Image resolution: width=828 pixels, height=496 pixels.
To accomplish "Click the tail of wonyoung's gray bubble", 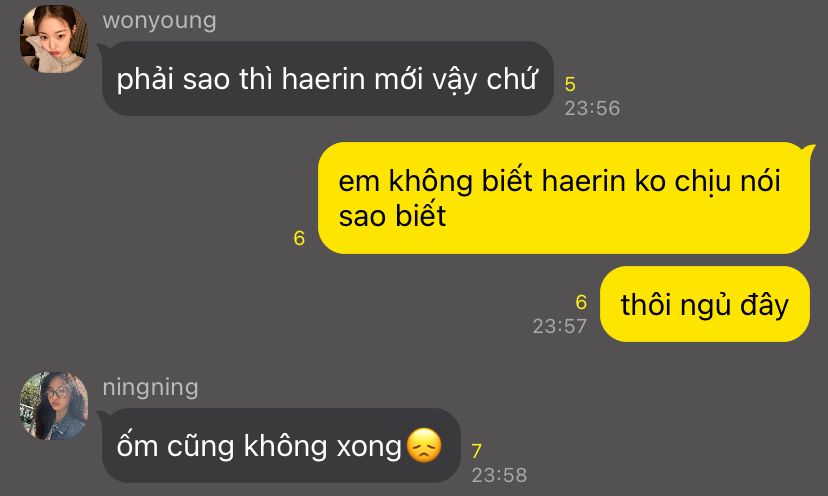I will click(x=104, y=49).
